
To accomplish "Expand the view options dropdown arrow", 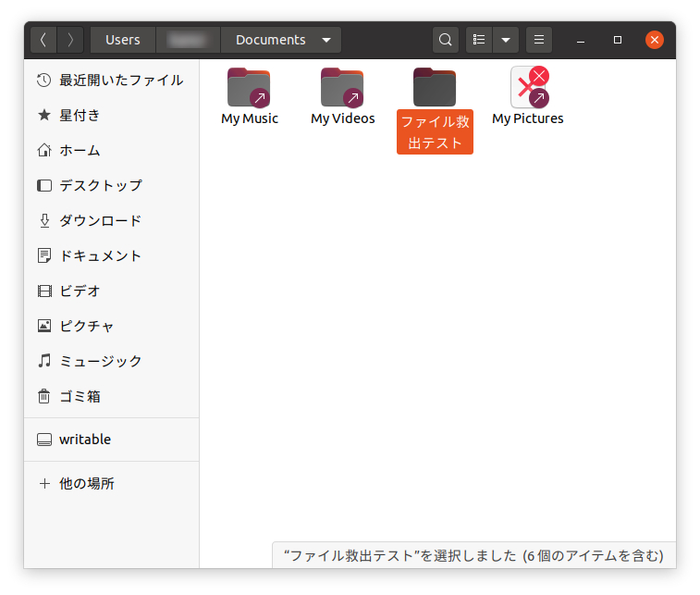I will [x=506, y=40].
